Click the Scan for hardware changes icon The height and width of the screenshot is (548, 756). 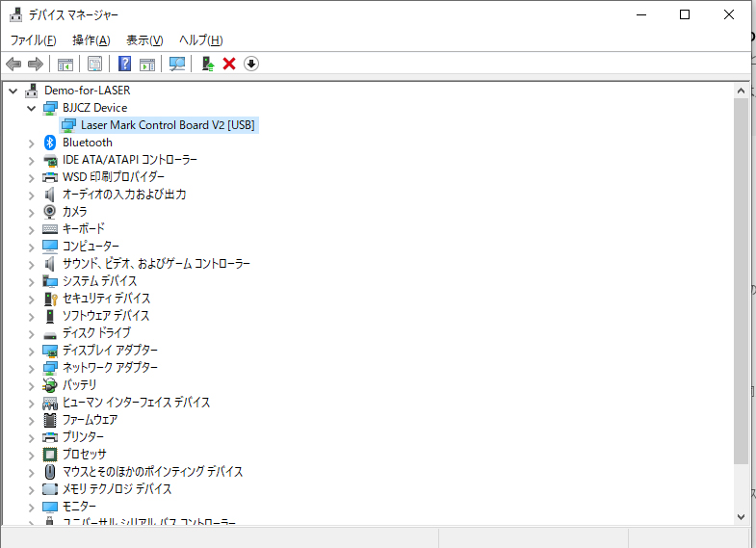pyautogui.click(x=177, y=64)
